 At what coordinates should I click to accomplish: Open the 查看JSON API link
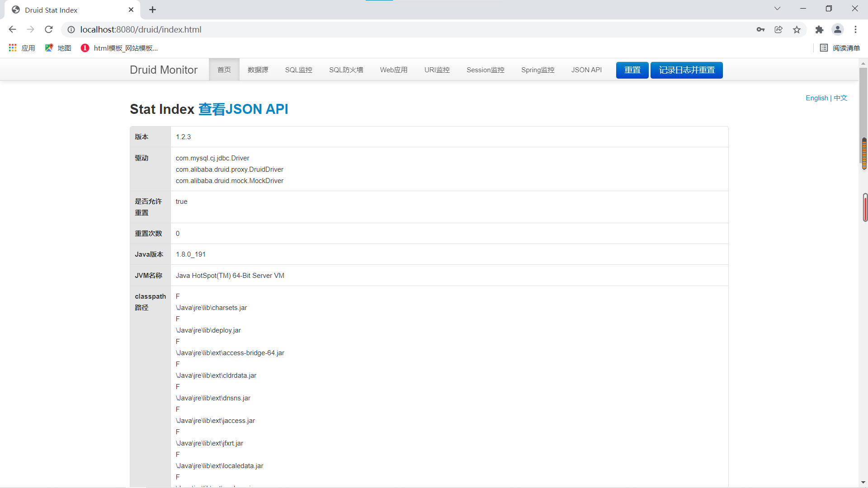(x=243, y=109)
